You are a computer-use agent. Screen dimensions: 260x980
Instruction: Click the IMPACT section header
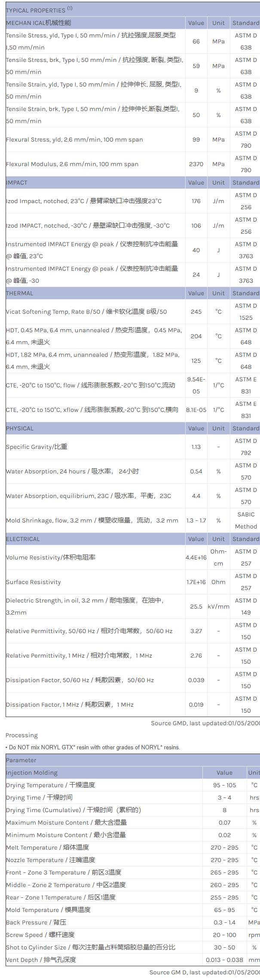(x=17, y=182)
